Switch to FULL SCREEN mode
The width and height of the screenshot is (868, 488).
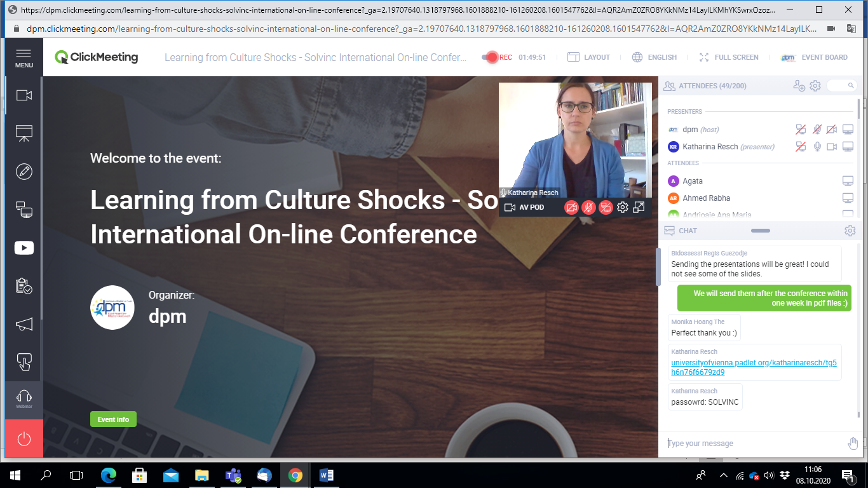729,57
